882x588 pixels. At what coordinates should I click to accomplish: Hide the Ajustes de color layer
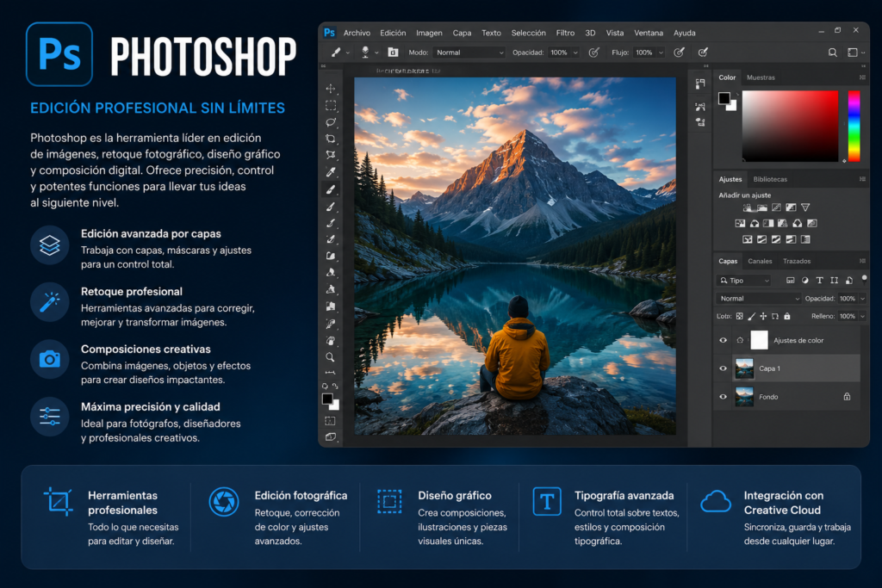click(724, 340)
